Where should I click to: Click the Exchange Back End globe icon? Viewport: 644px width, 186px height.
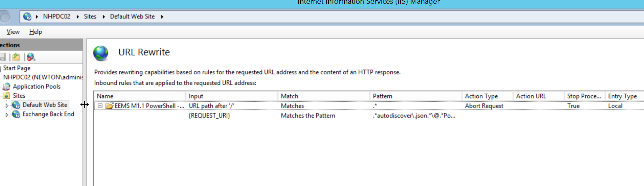[16, 114]
